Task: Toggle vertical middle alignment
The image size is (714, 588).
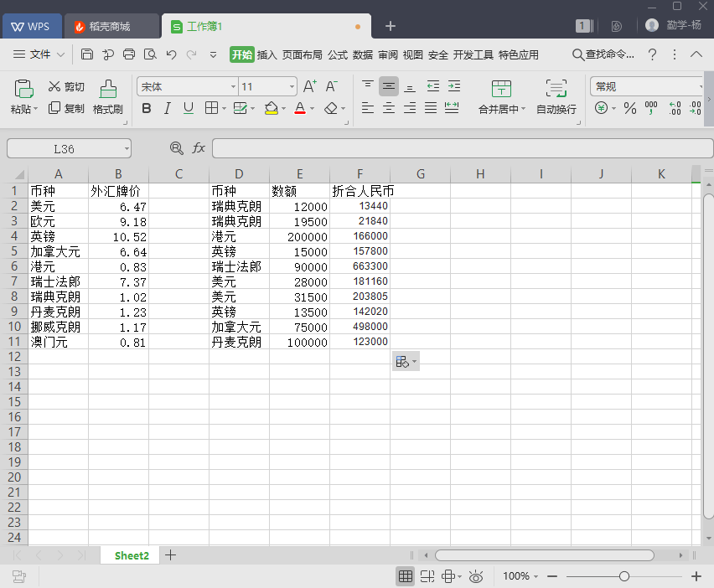Action: [x=388, y=86]
